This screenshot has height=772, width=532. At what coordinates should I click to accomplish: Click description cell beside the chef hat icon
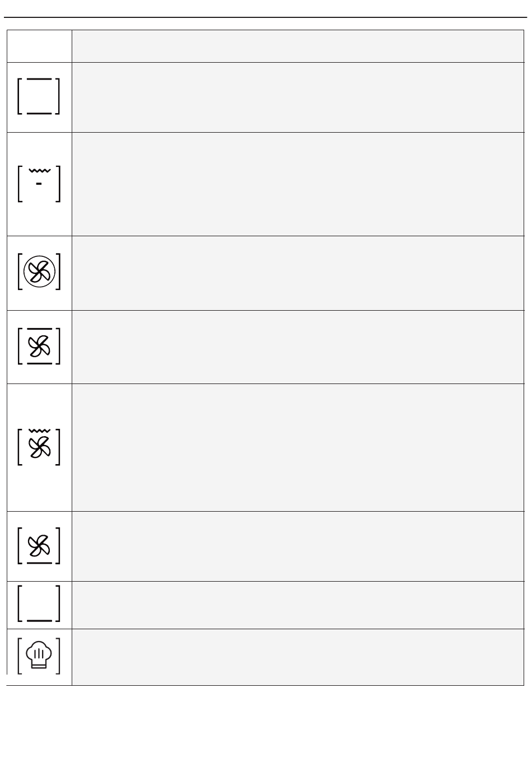point(298,657)
